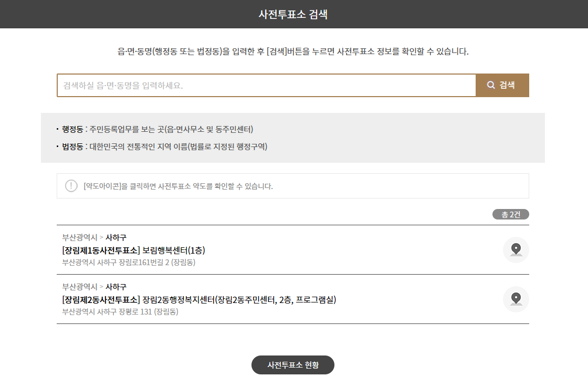This screenshot has height=387, width=588.
Task: Click the 검색 button
Action: [x=502, y=85]
